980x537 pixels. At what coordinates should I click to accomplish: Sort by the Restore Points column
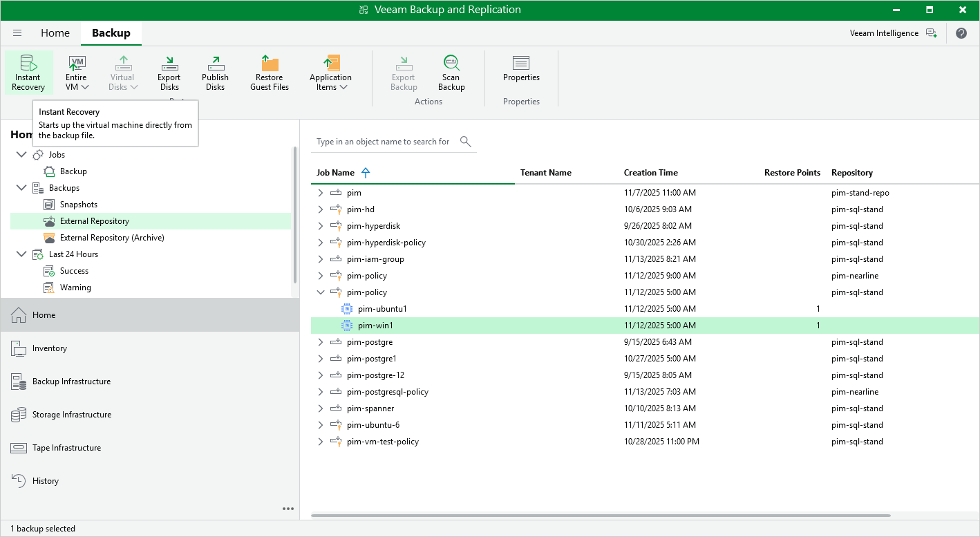click(792, 173)
